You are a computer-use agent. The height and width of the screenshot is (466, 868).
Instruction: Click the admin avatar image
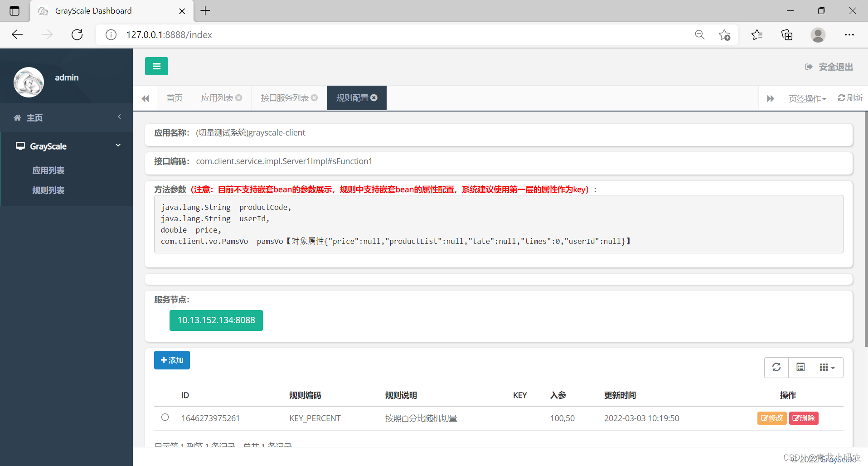[29, 83]
